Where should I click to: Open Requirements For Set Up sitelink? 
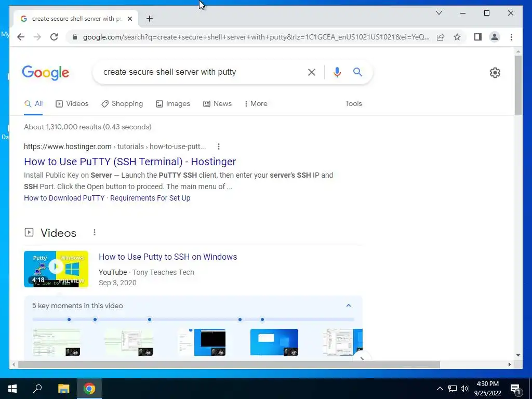click(150, 198)
